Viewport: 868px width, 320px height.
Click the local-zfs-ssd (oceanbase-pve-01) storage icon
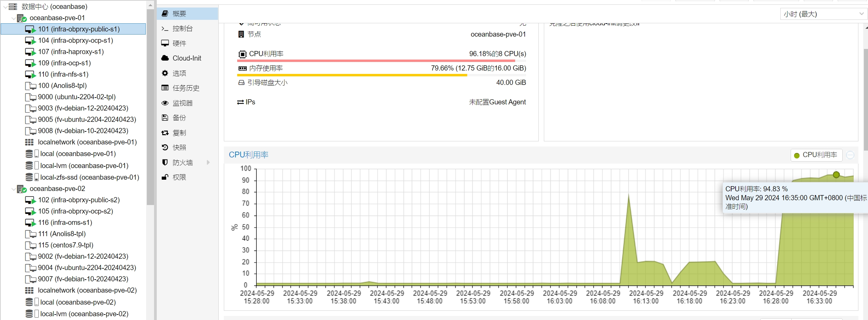[x=32, y=177]
